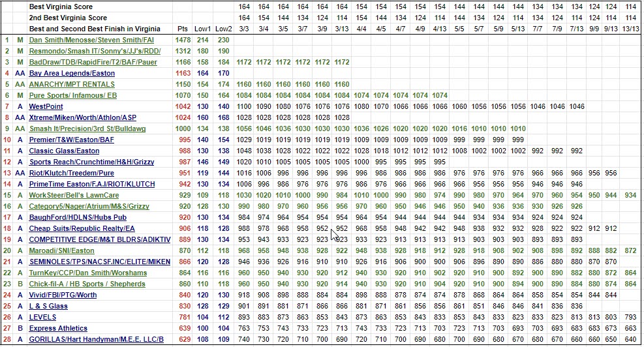The height and width of the screenshot is (347, 644).
Task: Click 4/13 value 1074 in Pure Sports row
Action: 440,95
